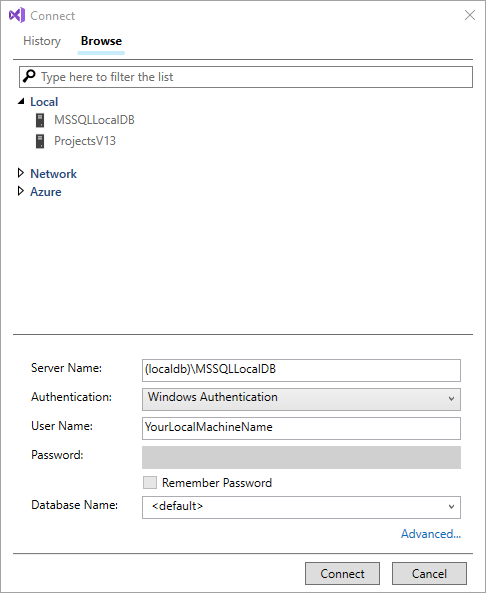Select the Local group label
The image size is (486, 593).
pyautogui.click(x=44, y=102)
